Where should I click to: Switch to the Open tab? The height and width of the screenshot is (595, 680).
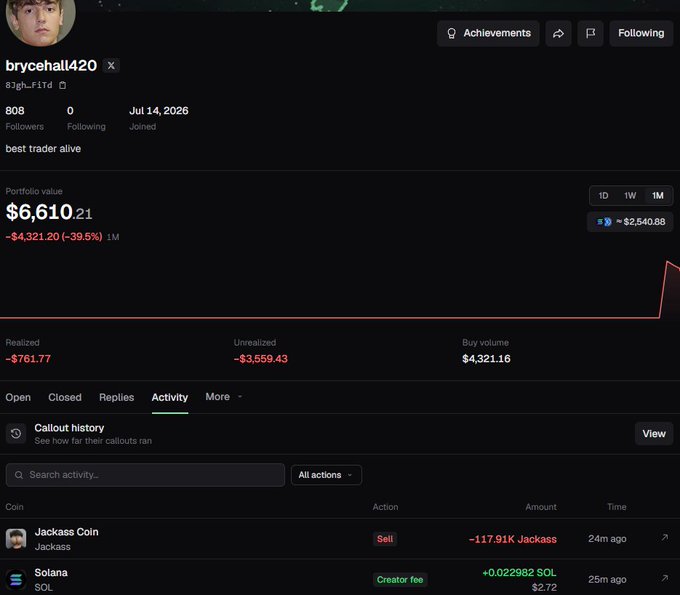coord(18,397)
